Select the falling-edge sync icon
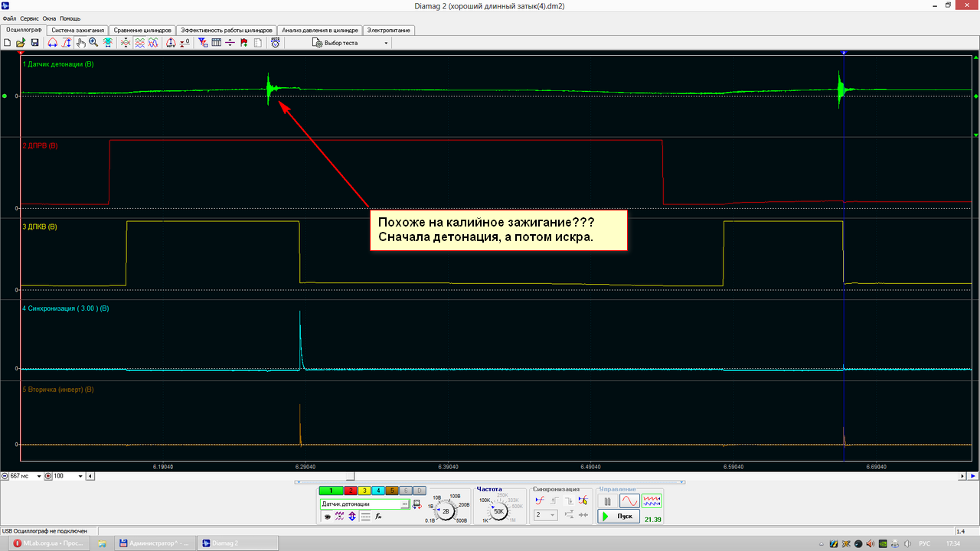 [x=570, y=500]
